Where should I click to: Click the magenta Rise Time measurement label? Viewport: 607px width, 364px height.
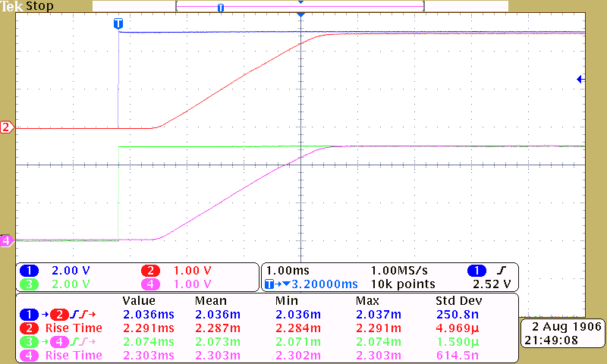[x=74, y=356]
